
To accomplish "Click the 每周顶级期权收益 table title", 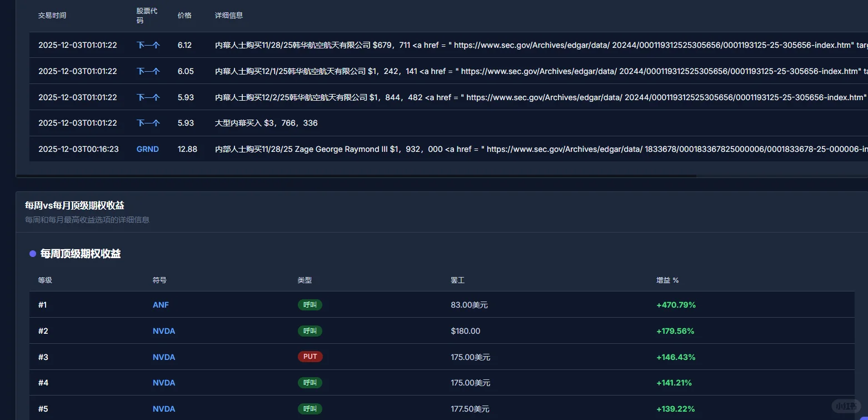I will pos(81,254).
